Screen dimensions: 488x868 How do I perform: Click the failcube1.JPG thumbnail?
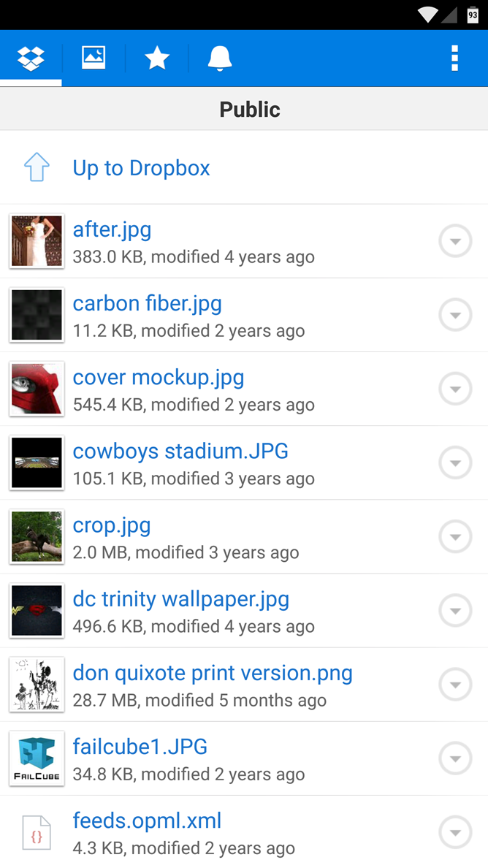(37, 758)
